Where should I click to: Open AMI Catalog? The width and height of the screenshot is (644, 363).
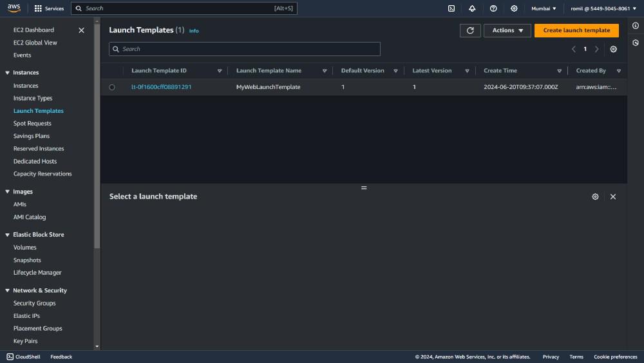pyautogui.click(x=30, y=217)
